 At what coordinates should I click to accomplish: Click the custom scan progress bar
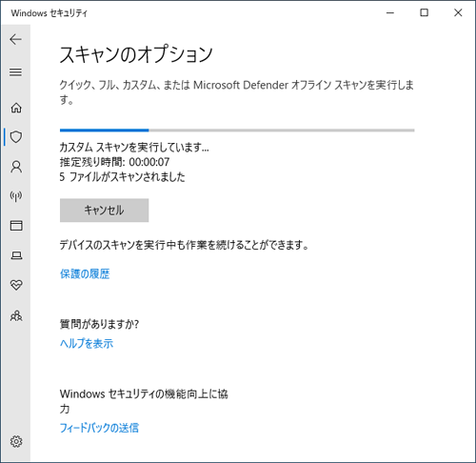[x=237, y=131]
